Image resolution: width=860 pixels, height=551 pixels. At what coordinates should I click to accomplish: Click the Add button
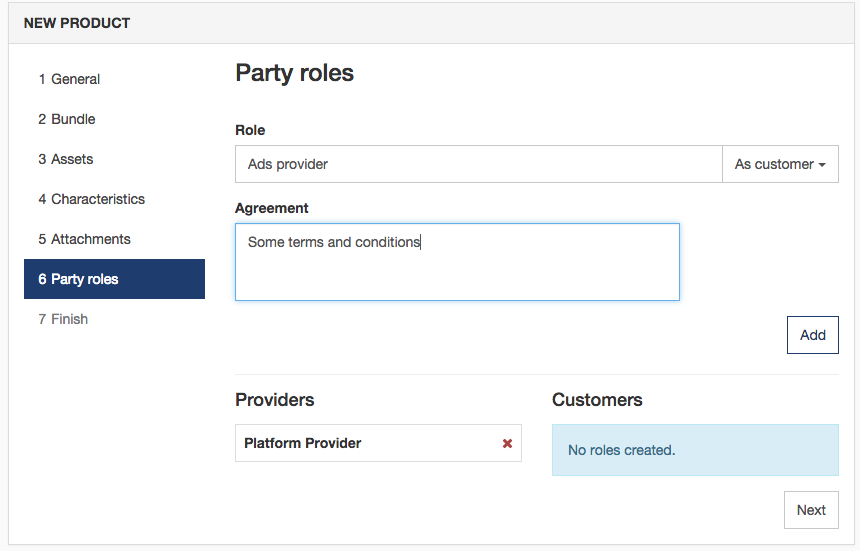(812, 335)
